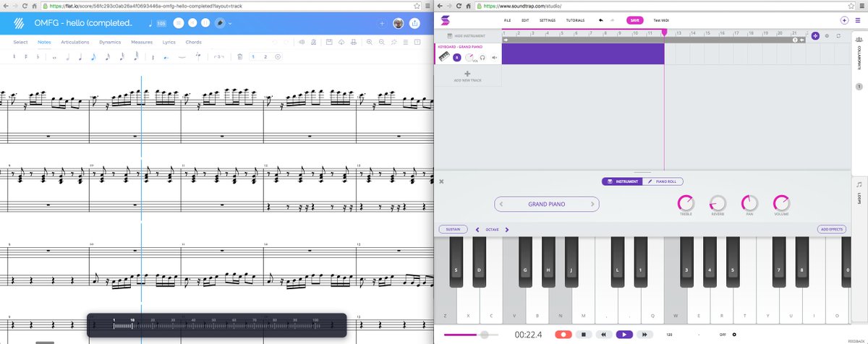Click the cloud download icon in Flat
Viewport: 868px width, 344px height.
(340, 42)
